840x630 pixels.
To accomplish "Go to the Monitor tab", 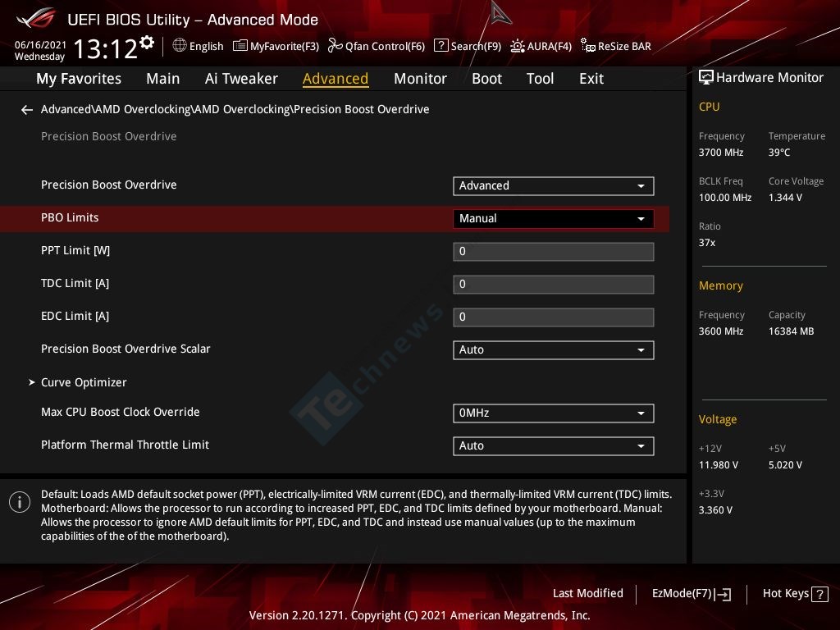I will (420, 79).
